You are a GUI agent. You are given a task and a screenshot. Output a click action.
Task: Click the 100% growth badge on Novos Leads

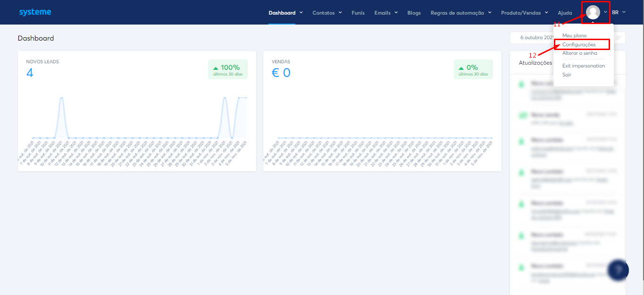pos(227,69)
